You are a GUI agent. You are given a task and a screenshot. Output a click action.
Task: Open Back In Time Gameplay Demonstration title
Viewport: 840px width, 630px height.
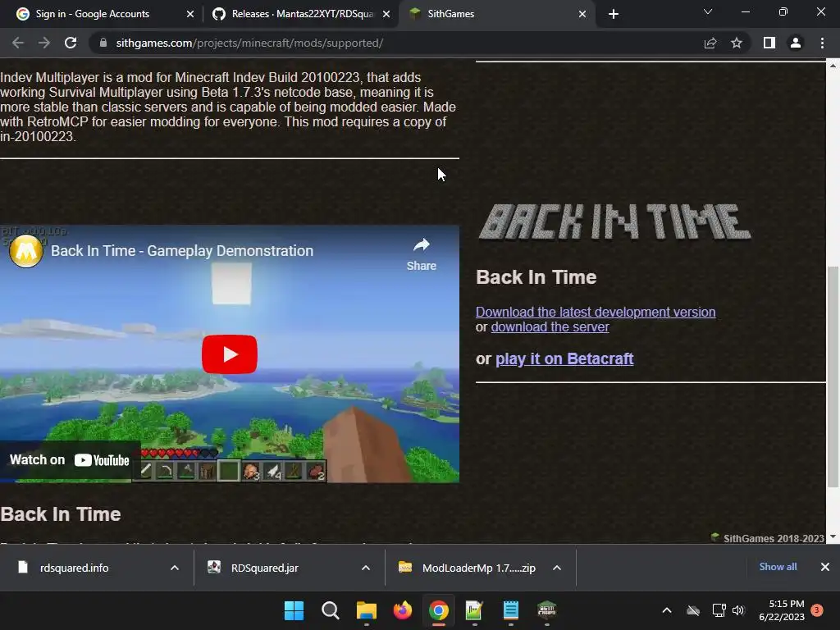click(x=182, y=251)
